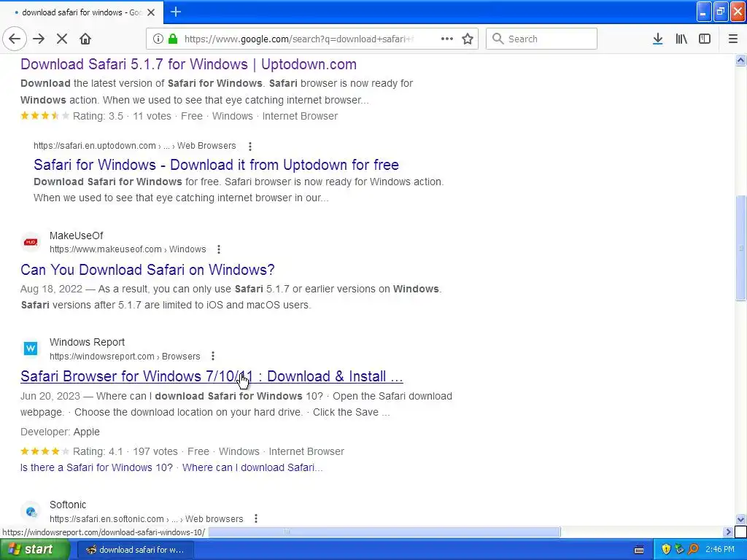Image resolution: width=747 pixels, height=560 pixels.
Task: Show site information icon in address bar
Action: [158, 39]
